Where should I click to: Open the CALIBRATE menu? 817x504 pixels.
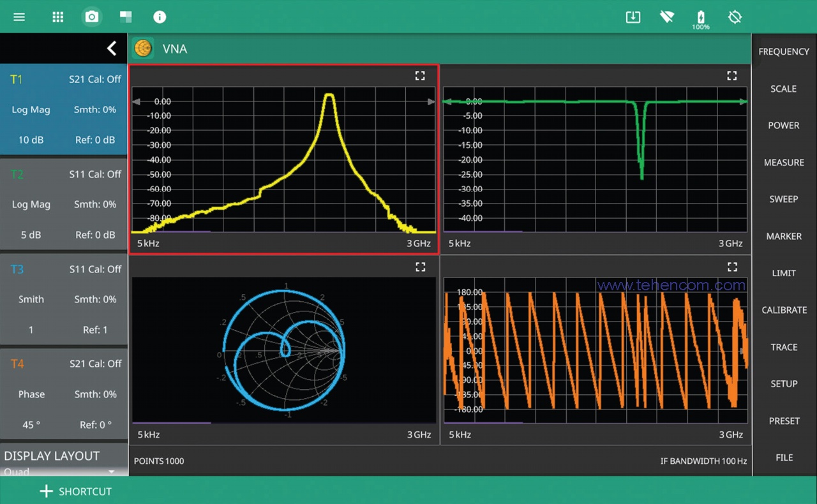pyautogui.click(x=784, y=310)
